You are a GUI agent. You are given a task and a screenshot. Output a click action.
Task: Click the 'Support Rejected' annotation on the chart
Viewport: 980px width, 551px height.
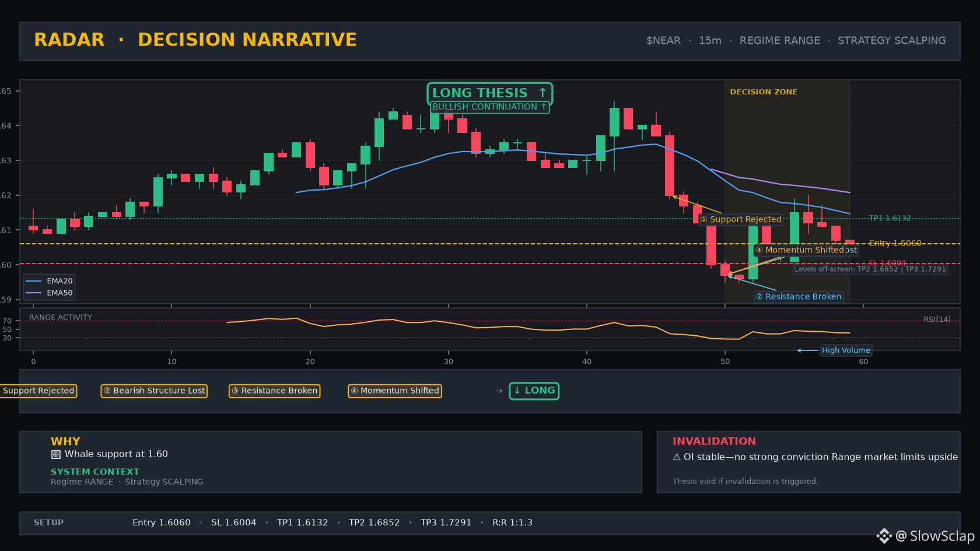(x=741, y=219)
